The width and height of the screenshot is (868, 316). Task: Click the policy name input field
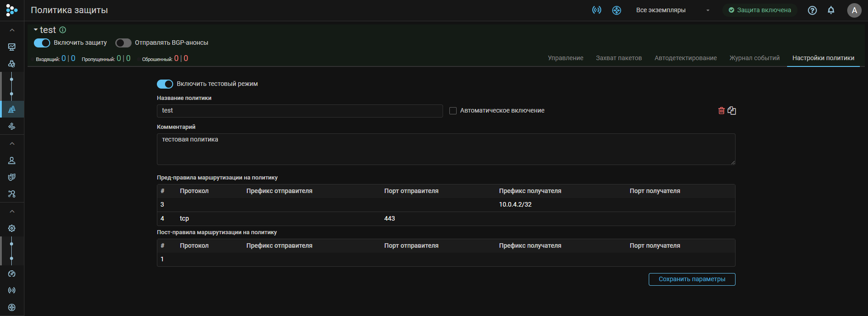click(x=299, y=111)
